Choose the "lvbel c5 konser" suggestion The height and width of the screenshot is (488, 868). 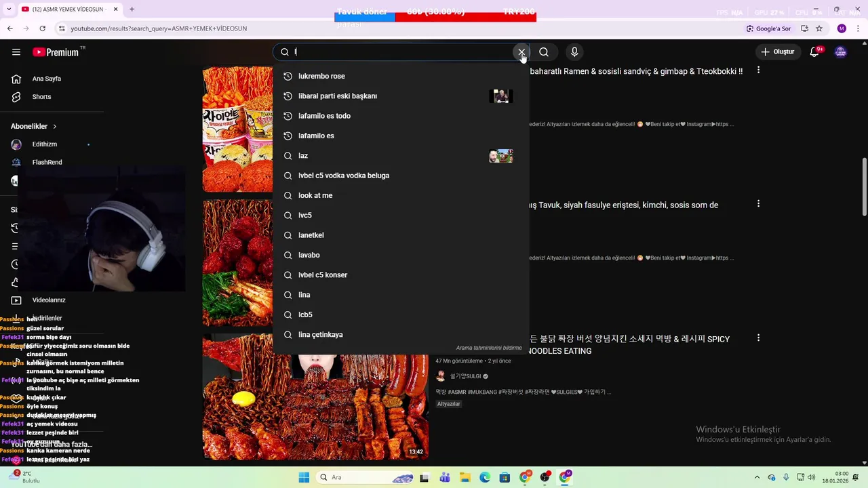400,275
